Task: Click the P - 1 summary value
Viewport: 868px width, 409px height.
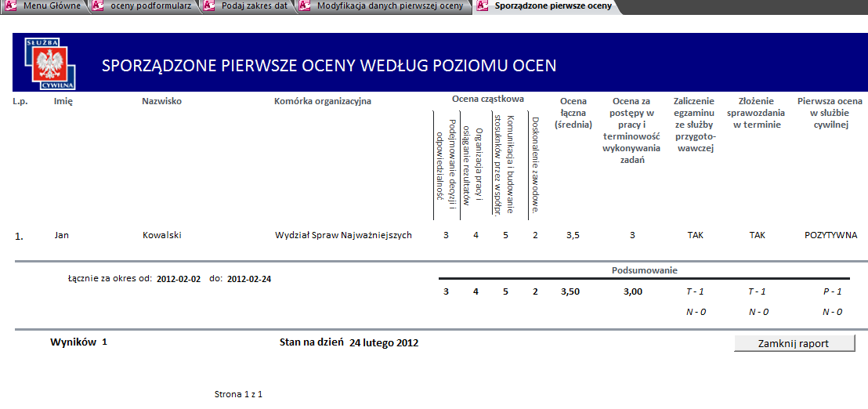Action: pos(833,291)
